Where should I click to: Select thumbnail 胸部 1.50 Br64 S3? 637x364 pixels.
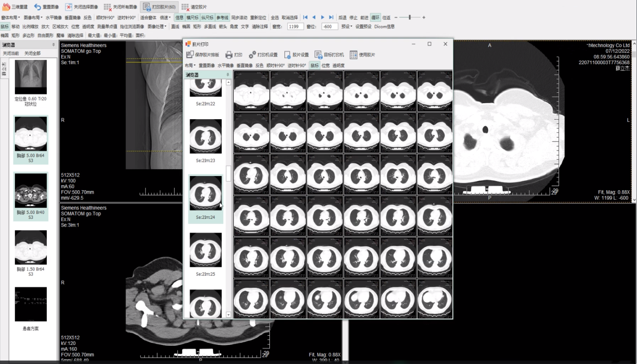pos(30,253)
